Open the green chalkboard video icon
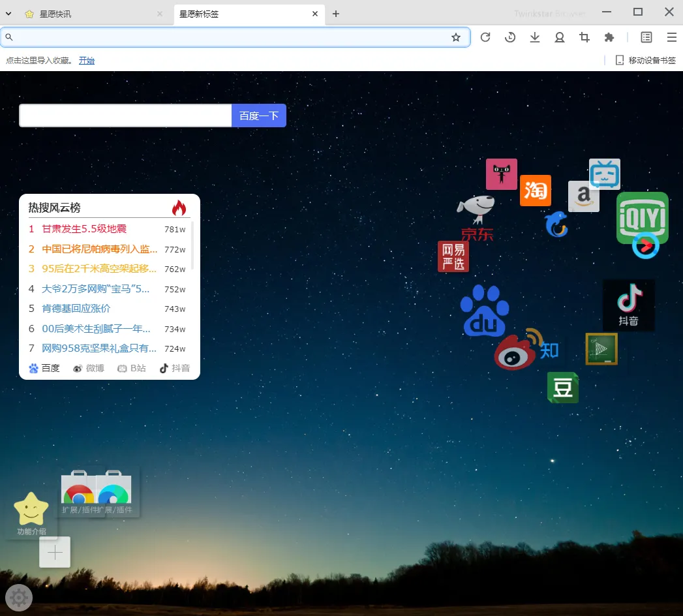Viewport: 683px width, 616px height. [x=601, y=349]
